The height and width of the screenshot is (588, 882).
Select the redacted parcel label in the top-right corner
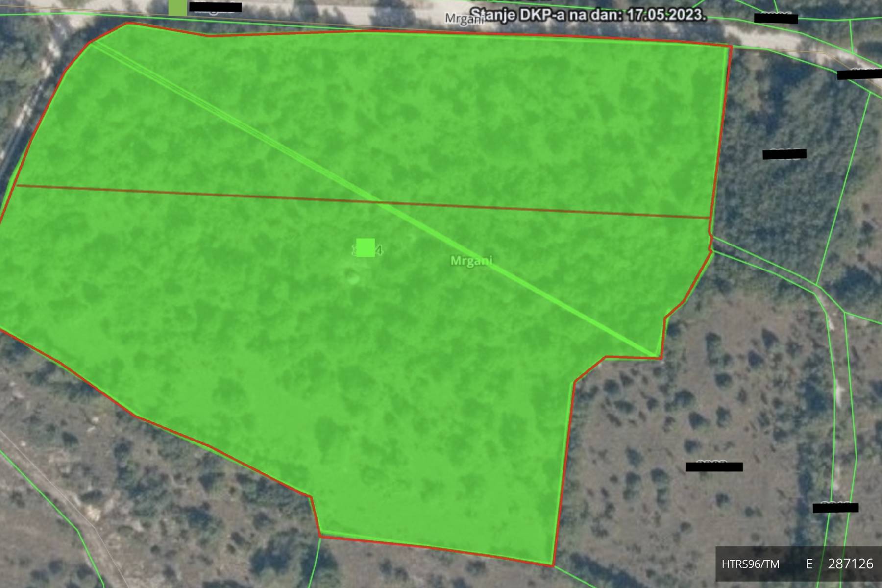(x=776, y=19)
